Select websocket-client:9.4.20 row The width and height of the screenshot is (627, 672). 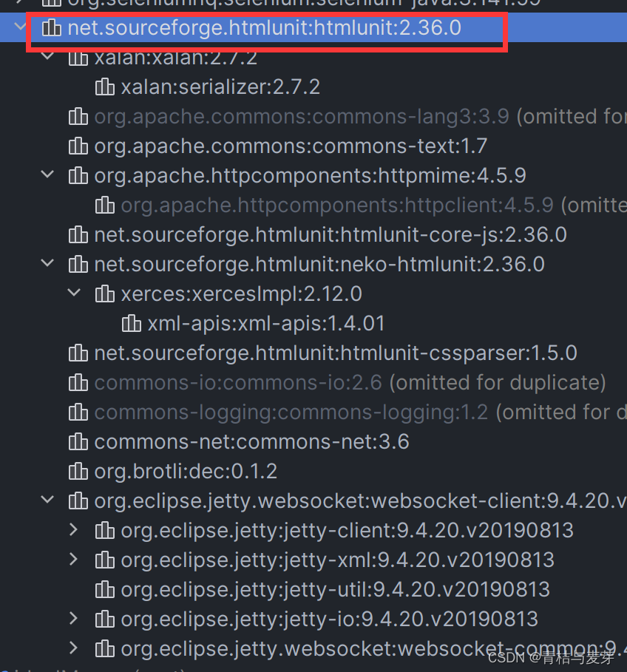[x=313, y=501]
